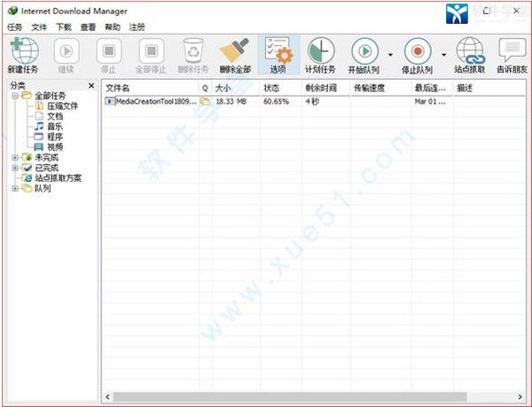Image resolution: width=532 pixels, height=407 pixels.
Task: Sort by 传输速度 column header
Action: point(380,88)
